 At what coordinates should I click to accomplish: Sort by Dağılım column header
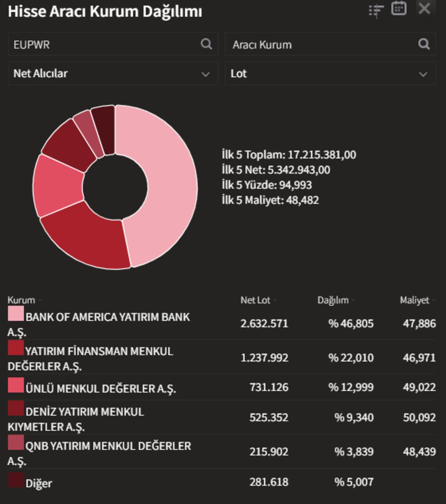coord(333,300)
